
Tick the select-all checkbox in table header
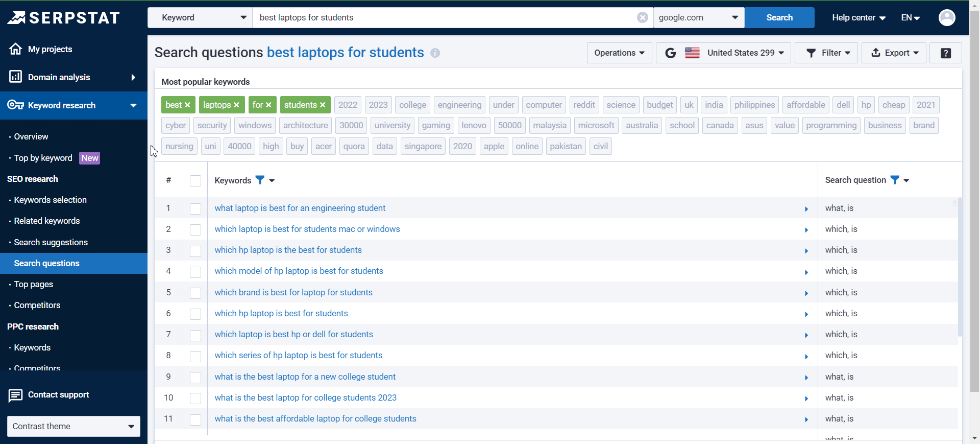195,180
